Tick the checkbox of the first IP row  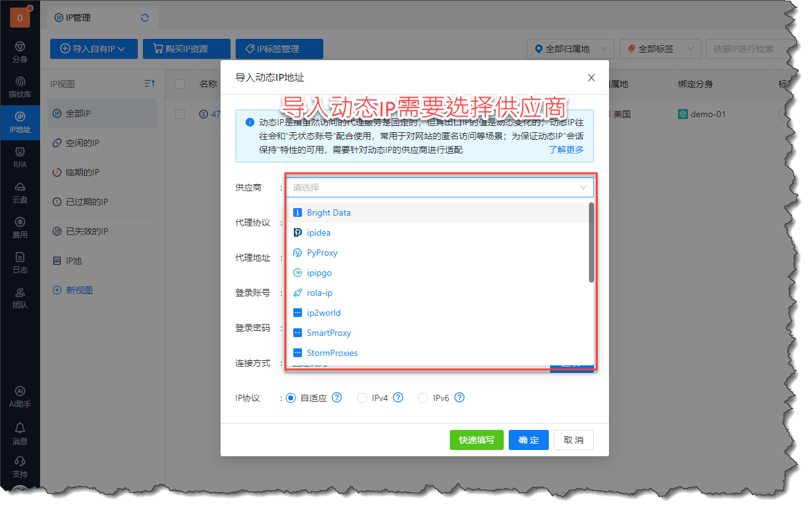[180, 114]
